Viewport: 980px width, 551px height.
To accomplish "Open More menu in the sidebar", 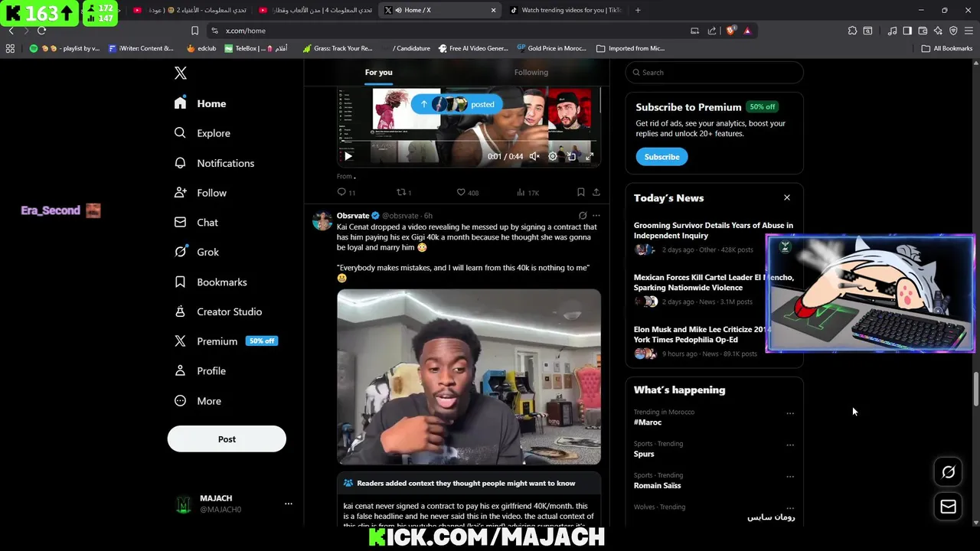I will 198,401.
